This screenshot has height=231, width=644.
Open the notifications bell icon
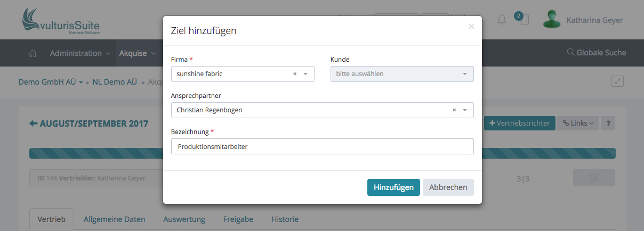pyautogui.click(x=502, y=20)
